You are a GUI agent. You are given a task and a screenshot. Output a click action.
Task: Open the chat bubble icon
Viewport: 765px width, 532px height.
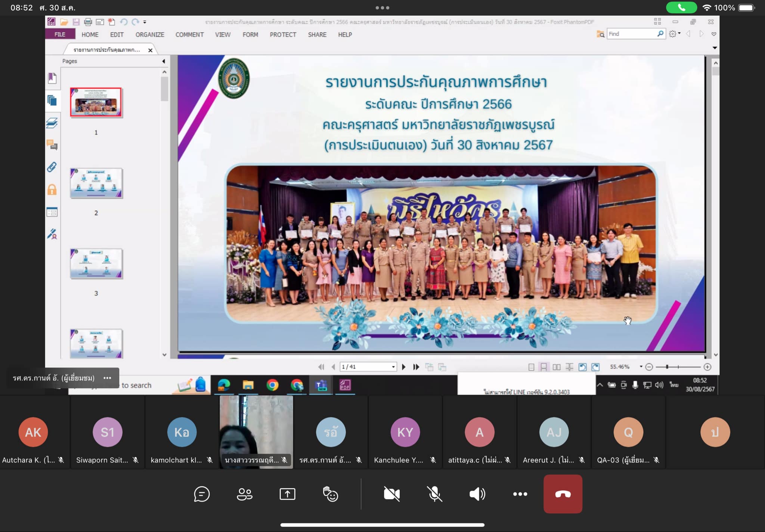pos(201,494)
